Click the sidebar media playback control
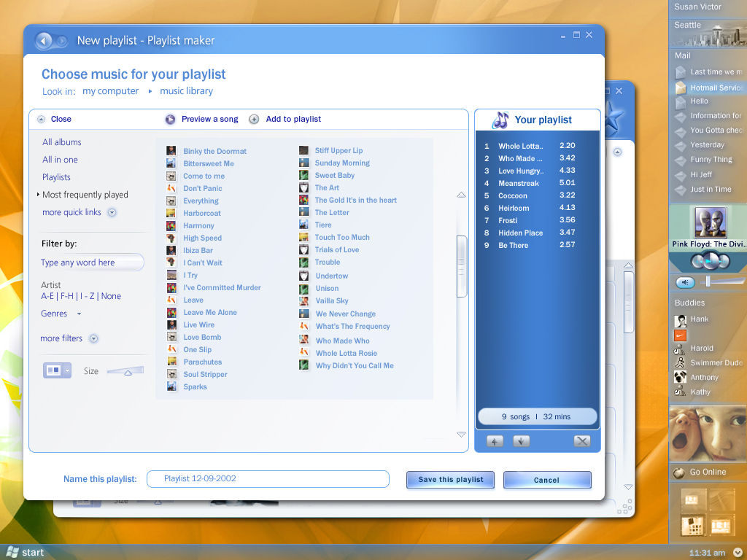The height and width of the screenshot is (560, 747). [x=711, y=261]
